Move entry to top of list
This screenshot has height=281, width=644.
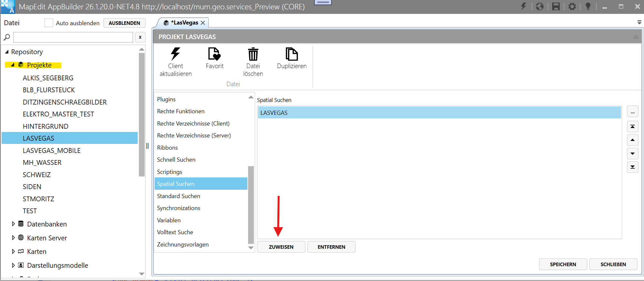coord(632,126)
